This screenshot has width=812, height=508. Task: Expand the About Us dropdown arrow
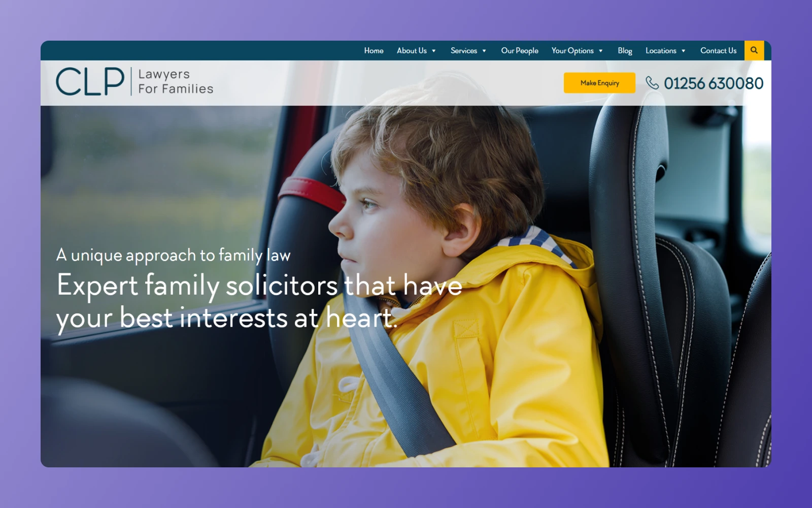point(434,51)
